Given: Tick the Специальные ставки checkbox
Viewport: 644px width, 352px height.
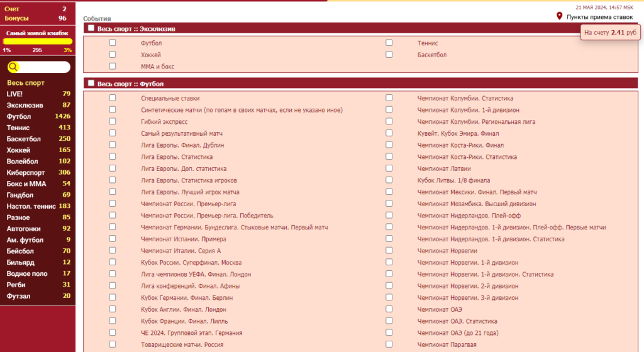Looking at the screenshot, I should click(113, 98).
